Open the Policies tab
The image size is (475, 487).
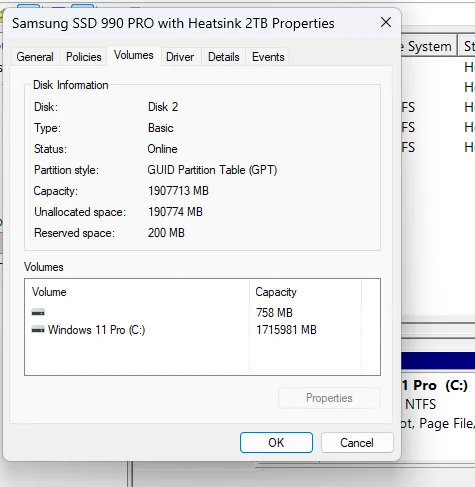click(x=84, y=57)
